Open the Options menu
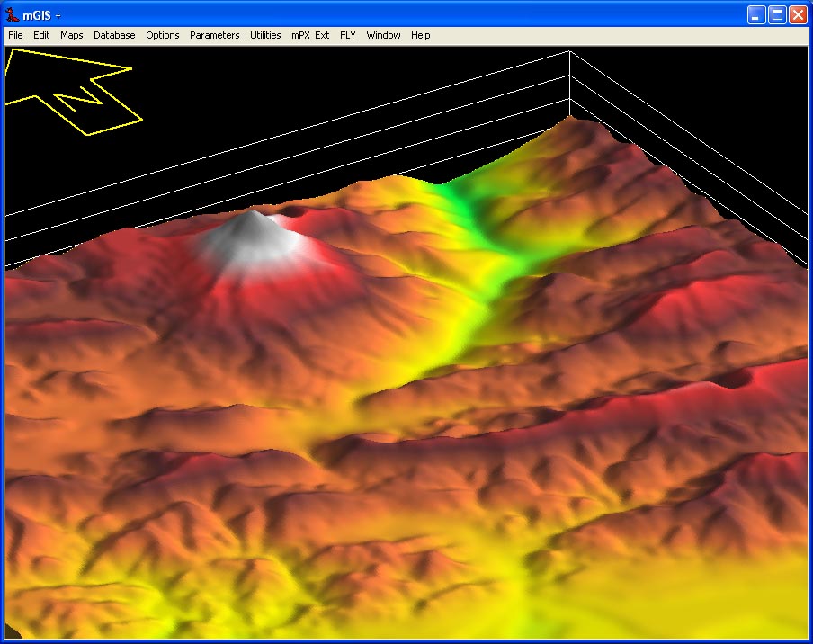The image size is (813, 644). pyautogui.click(x=162, y=35)
